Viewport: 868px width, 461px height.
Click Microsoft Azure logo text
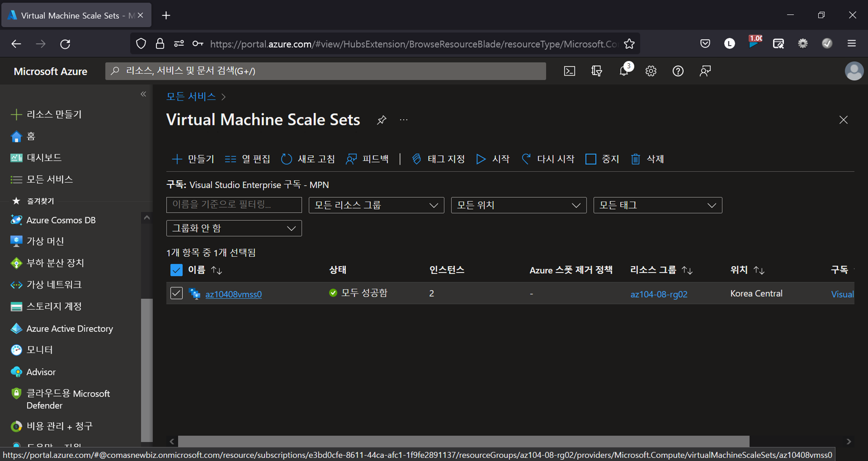(50, 72)
